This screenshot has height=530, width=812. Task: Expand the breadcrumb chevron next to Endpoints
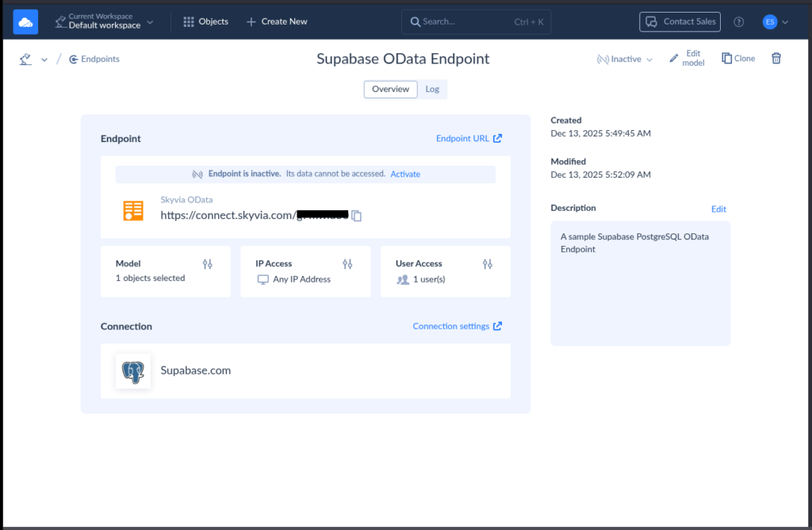(44, 59)
